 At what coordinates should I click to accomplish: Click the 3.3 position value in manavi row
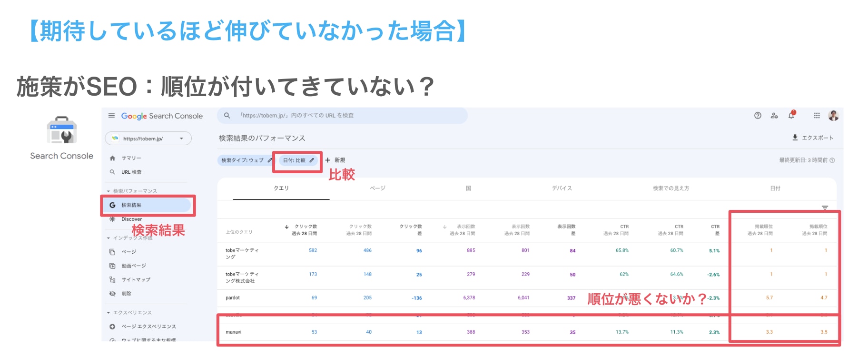769,332
